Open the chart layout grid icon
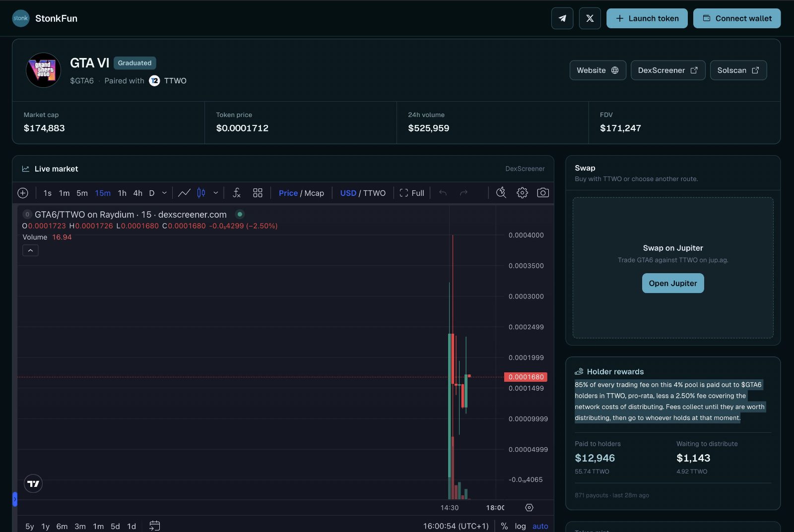The height and width of the screenshot is (532, 794). (x=258, y=193)
